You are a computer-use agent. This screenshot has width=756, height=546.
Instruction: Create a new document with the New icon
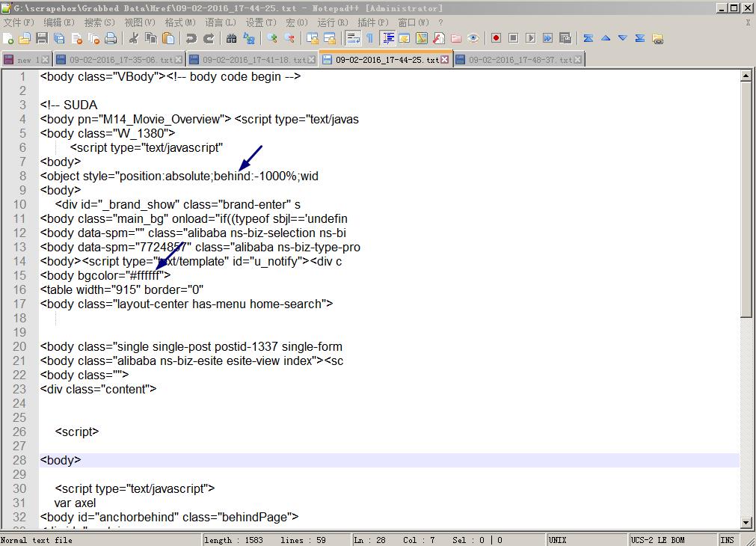pos(8,39)
